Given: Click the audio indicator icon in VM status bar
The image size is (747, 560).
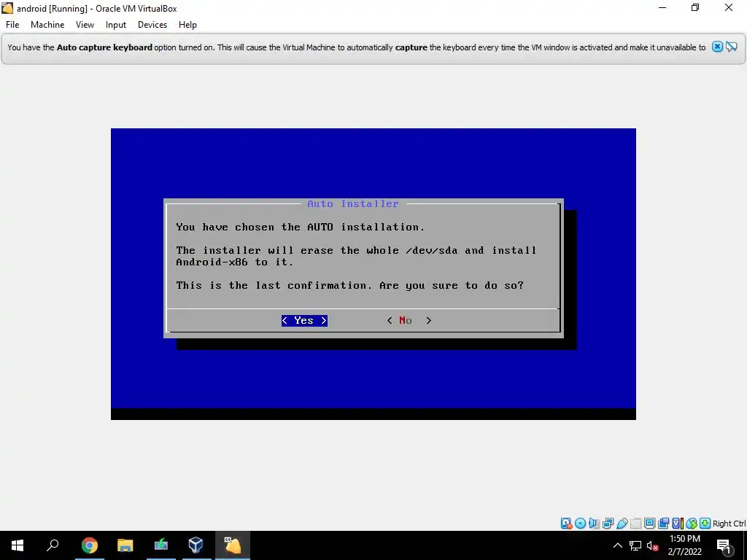Looking at the screenshot, I should pyautogui.click(x=594, y=524).
